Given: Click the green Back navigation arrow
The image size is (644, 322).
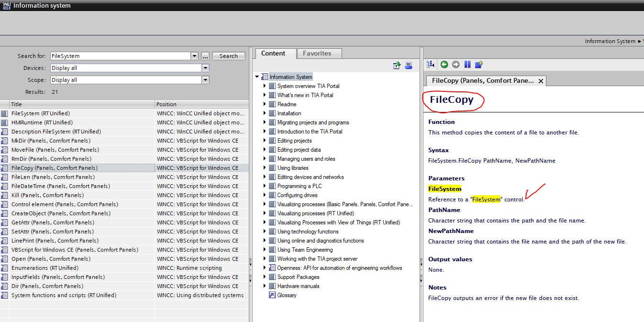Looking at the screenshot, I should [444, 65].
